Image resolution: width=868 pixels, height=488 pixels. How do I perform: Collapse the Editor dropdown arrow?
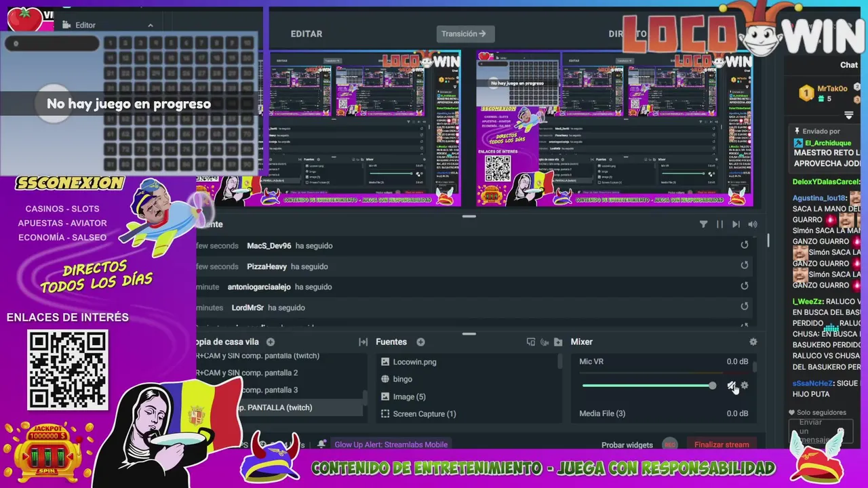tap(151, 26)
